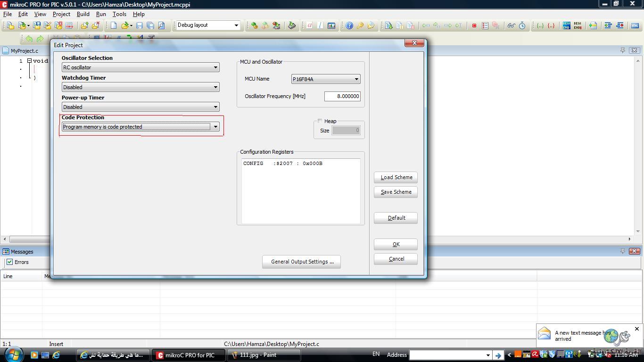Open the Edit menu

(x=23, y=14)
